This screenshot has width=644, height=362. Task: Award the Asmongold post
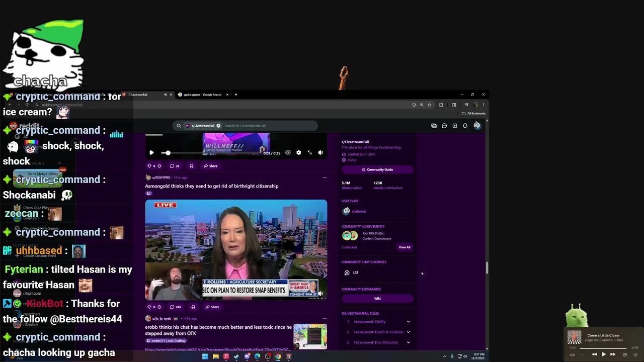(x=193, y=307)
